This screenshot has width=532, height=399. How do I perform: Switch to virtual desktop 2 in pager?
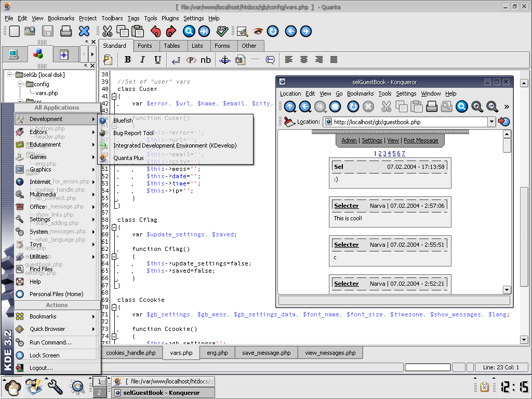99,393
